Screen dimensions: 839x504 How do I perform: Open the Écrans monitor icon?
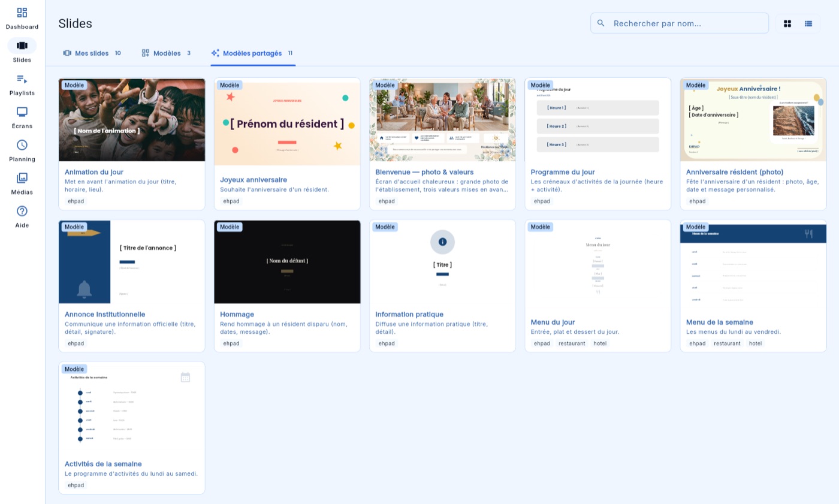tap(22, 112)
